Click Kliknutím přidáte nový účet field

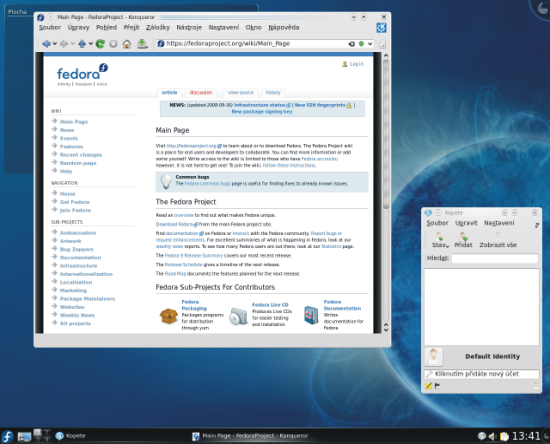point(482,374)
